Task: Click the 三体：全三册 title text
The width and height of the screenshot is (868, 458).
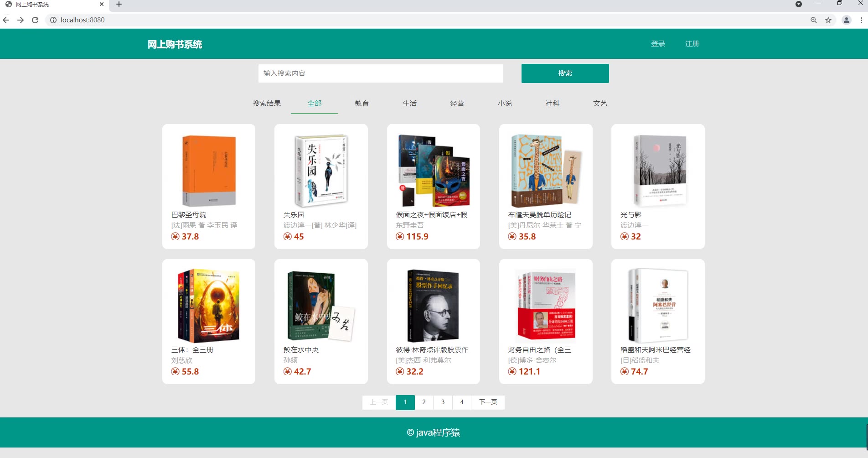Action: [192, 350]
